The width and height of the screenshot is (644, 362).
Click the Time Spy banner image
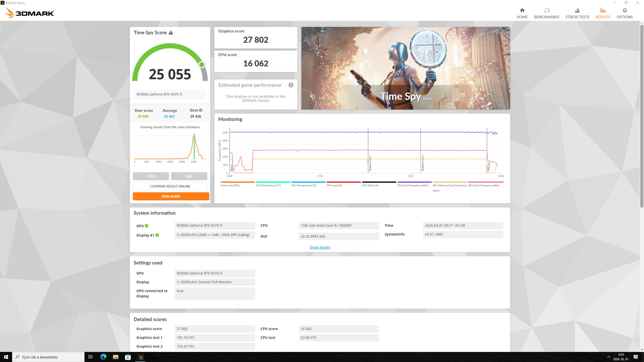[x=405, y=68]
